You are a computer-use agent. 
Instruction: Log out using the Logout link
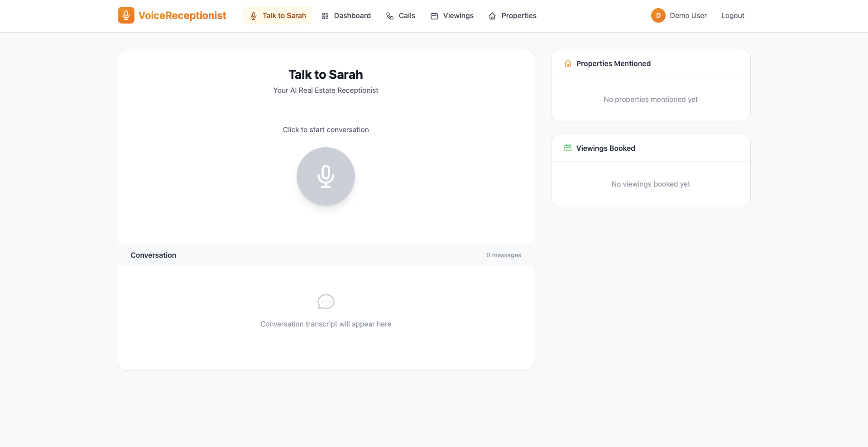tap(733, 15)
